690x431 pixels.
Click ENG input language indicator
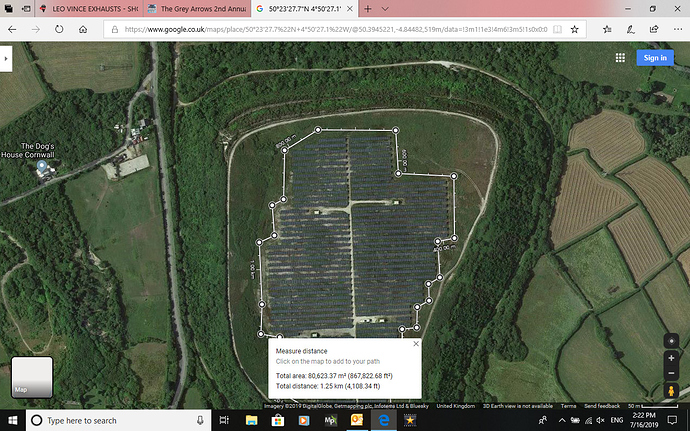[x=617, y=420]
